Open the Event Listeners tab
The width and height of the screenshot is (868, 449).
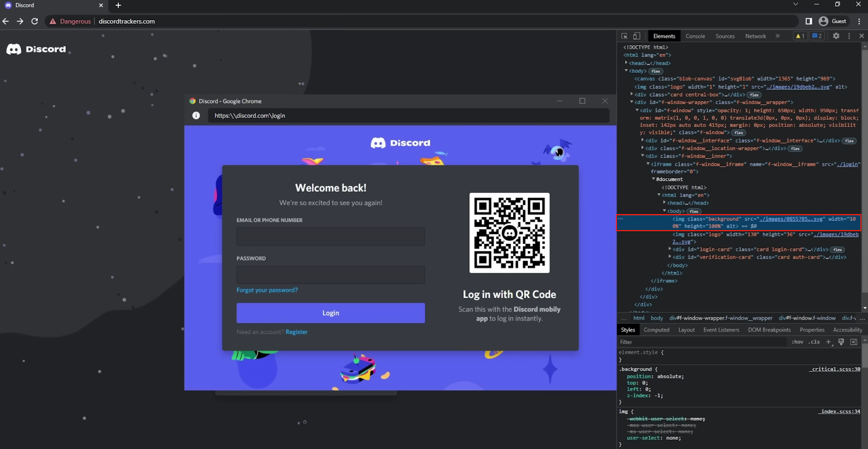721,330
